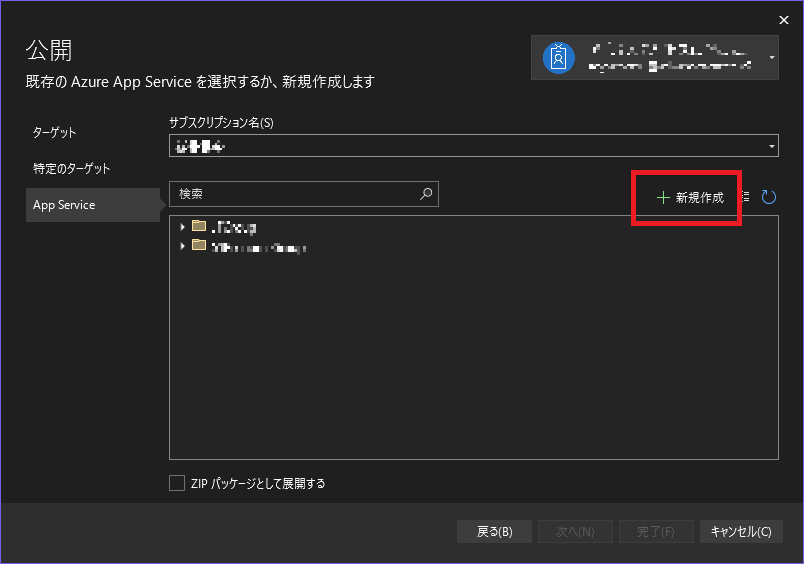
Task: Select the first folder icon in tree
Action: point(199,226)
